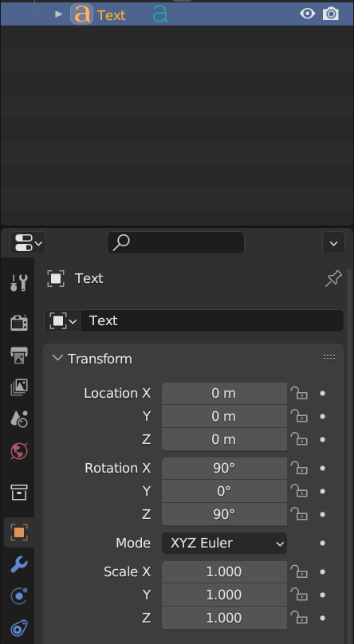The image size is (354, 644).
Task: Expand the Text object in outliner
Action: [x=59, y=14]
